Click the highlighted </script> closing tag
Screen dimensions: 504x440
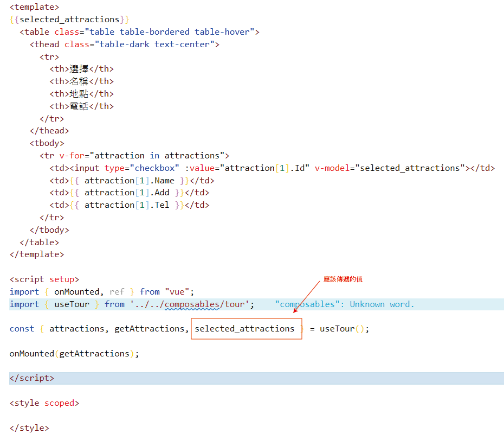click(x=32, y=378)
